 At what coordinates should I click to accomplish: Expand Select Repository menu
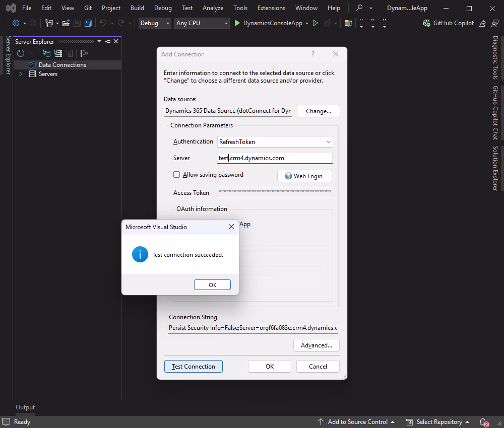437,422
